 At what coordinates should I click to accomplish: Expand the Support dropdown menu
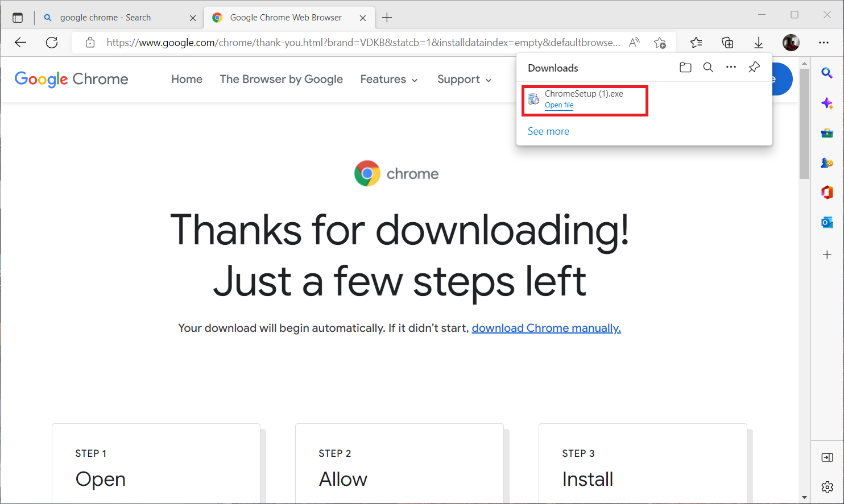coord(464,80)
